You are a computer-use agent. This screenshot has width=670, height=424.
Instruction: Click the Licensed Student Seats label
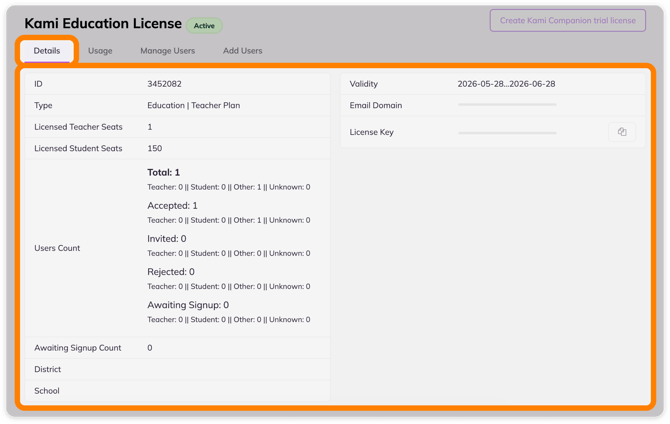(78, 148)
